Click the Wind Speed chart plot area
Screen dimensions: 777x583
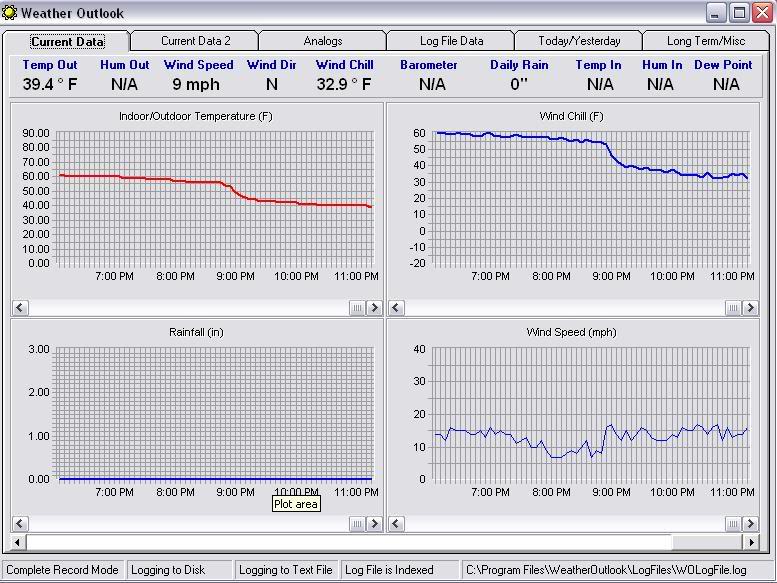[590, 400]
